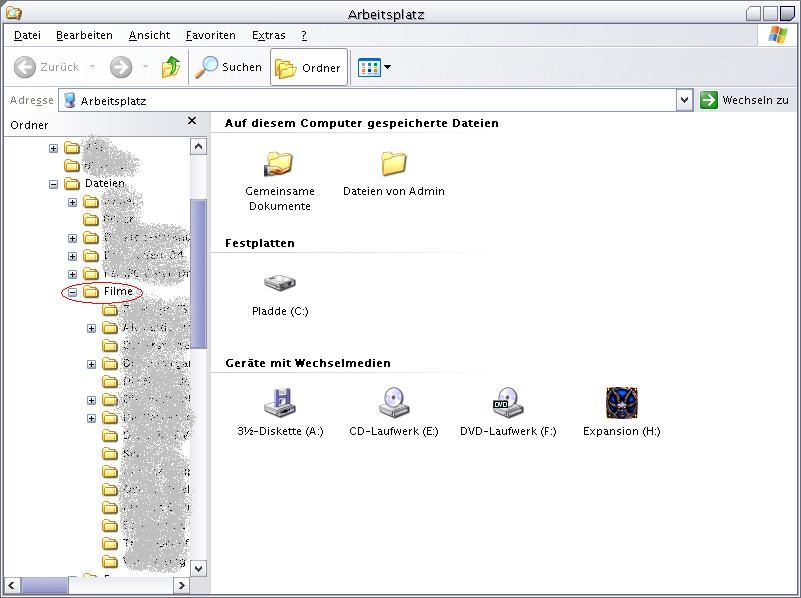Image resolution: width=801 pixels, height=598 pixels.
Task: Open the forward history dropdown arrow
Action: pyautogui.click(x=145, y=67)
